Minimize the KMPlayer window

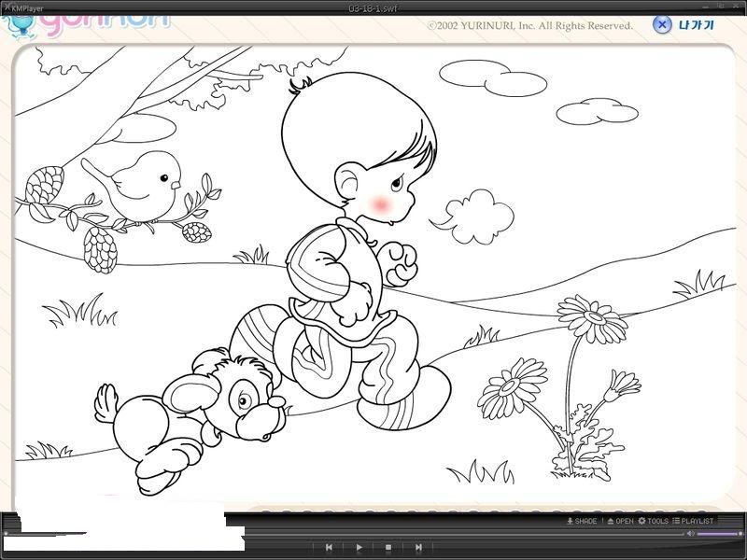click(x=706, y=7)
